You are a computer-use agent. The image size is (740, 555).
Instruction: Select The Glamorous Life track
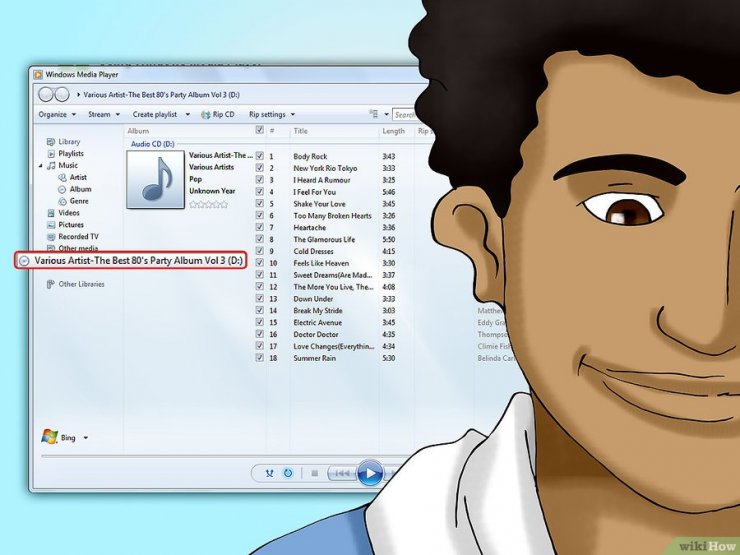coord(324,239)
